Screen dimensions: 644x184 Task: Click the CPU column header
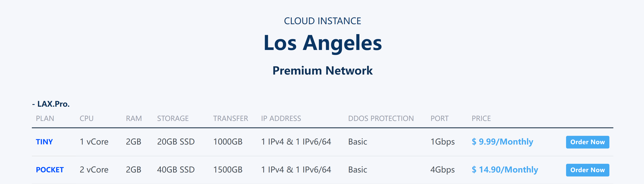click(x=86, y=118)
